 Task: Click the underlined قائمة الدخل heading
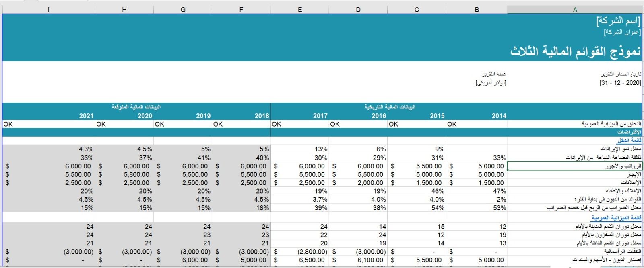(x=630, y=140)
